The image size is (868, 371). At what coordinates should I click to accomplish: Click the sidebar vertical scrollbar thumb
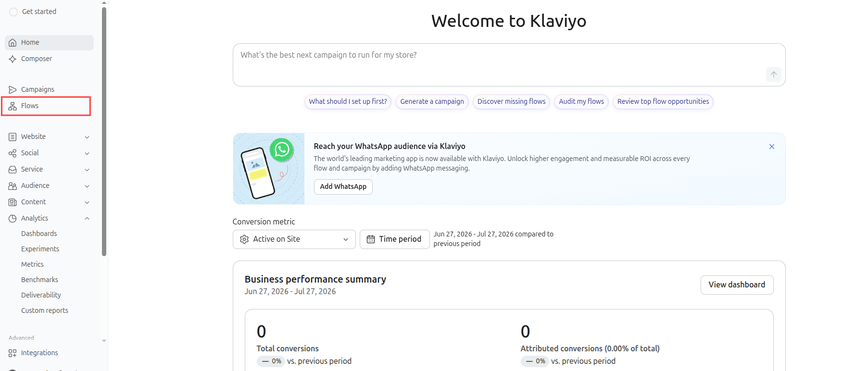point(104,132)
